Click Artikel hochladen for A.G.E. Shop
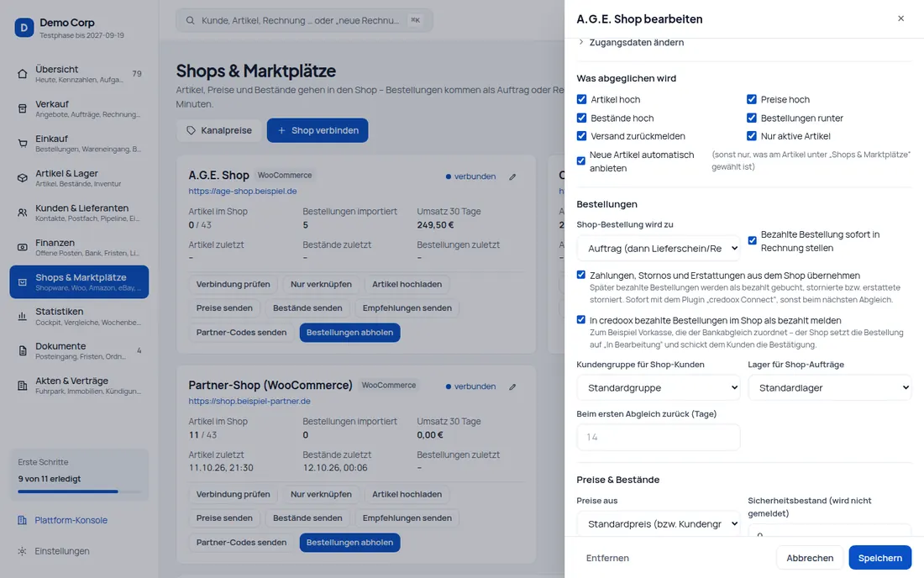This screenshot has width=924, height=578. [407, 284]
